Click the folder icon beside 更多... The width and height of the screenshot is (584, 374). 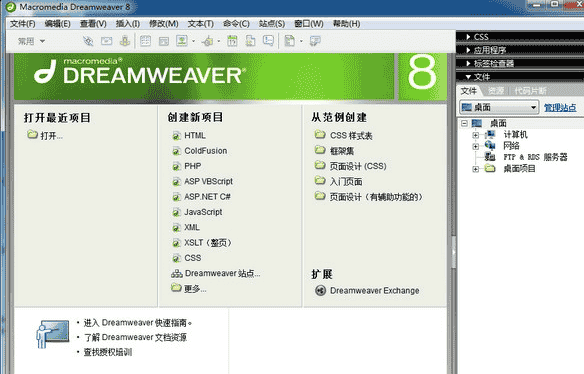[x=176, y=288]
